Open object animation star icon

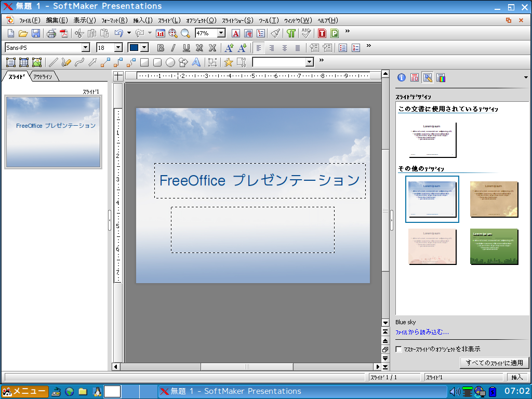(x=229, y=62)
